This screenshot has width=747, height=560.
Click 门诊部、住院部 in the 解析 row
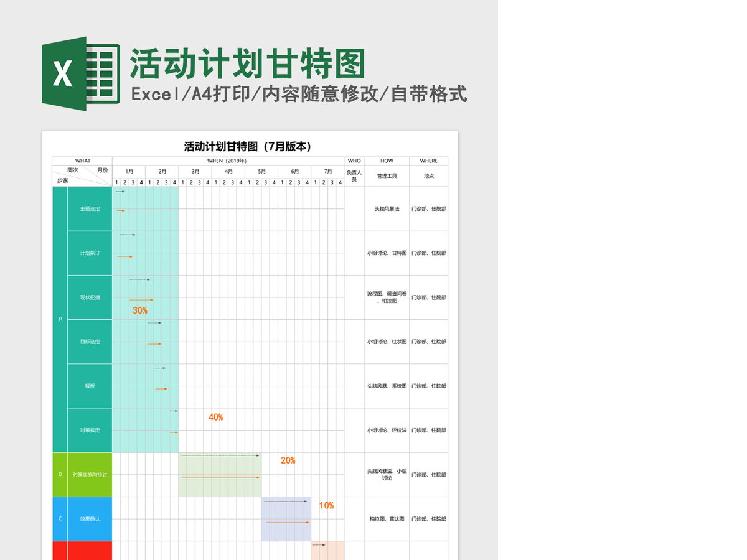pos(429,386)
